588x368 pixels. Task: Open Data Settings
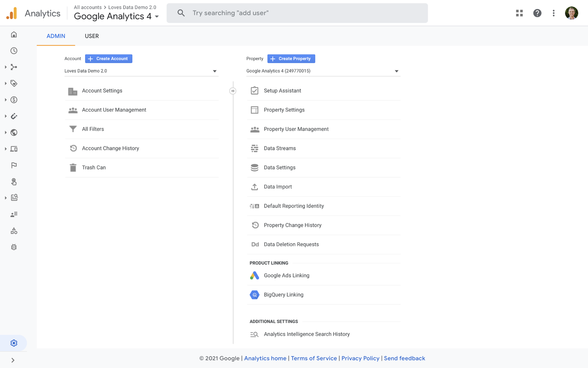click(x=323, y=168)
